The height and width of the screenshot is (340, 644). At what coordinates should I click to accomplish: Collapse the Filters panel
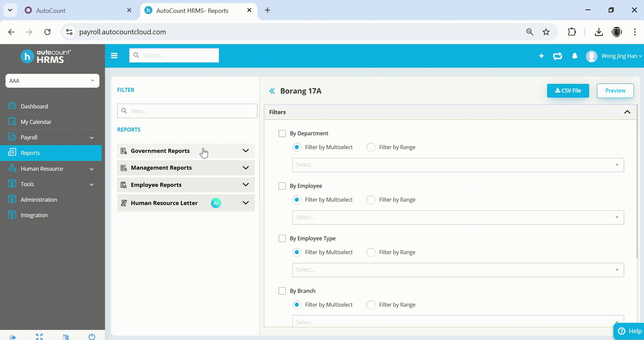627,112
